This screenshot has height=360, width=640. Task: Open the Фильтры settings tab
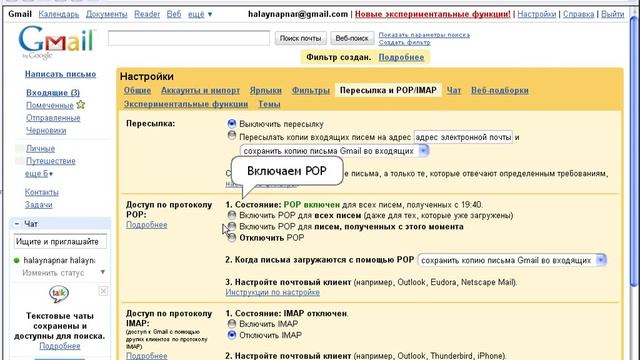pos(311,91)
